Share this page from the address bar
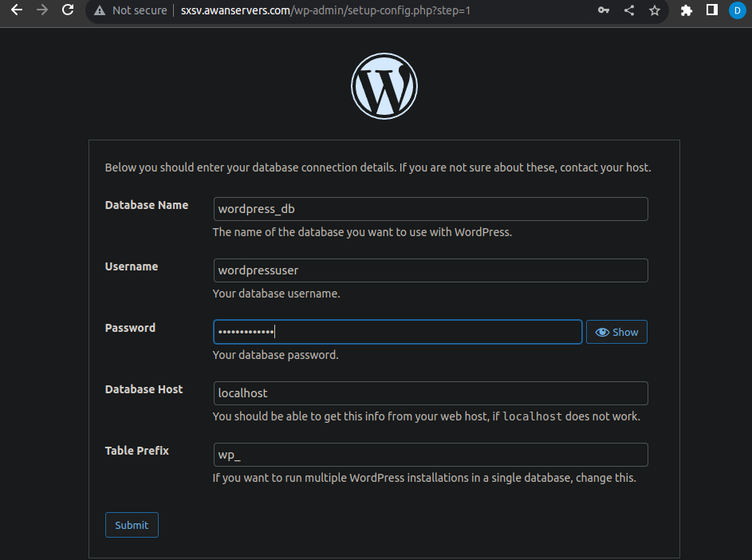Image resolution: width=752 pixels, height=560 pixels. tap(629, 10)
